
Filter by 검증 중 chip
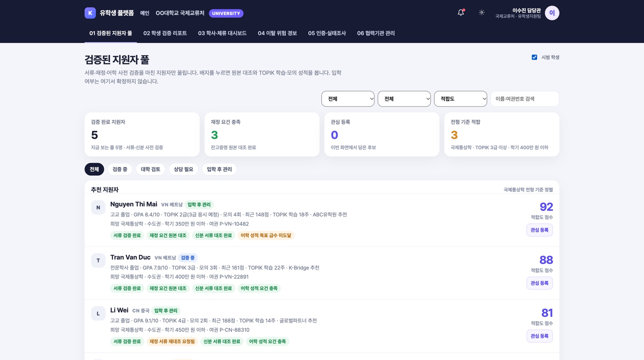click(120, 169)
